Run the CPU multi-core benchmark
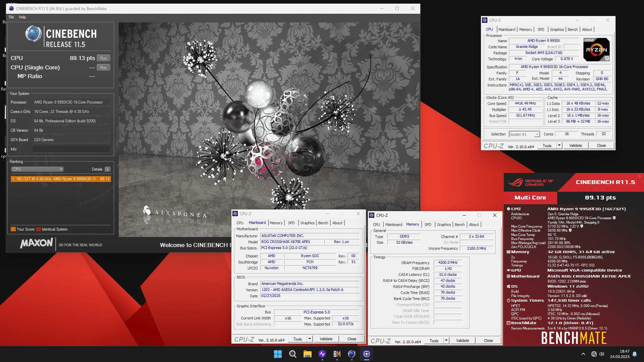The image size is (644, 362). 103,58
